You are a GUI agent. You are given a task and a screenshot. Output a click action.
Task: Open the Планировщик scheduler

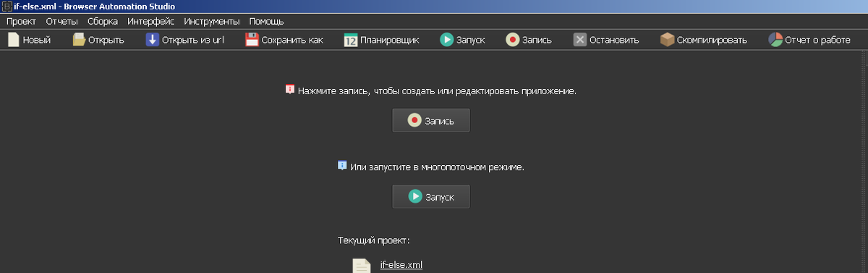[381, 40]
